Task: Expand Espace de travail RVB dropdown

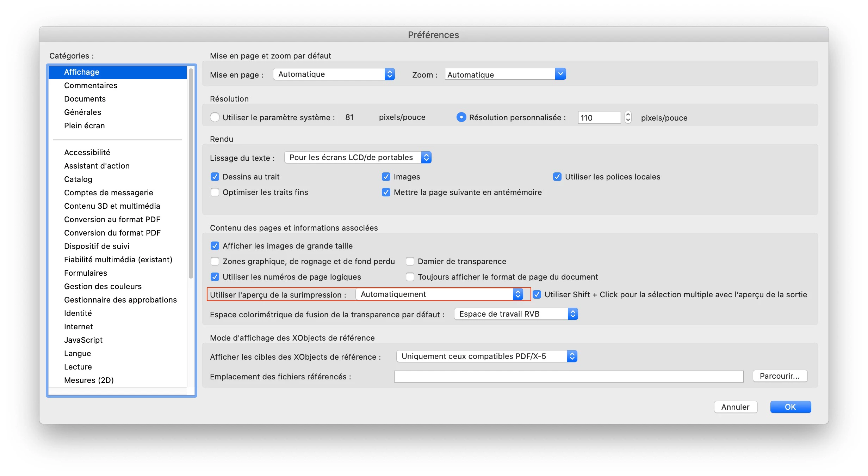Action: point(516,314)
